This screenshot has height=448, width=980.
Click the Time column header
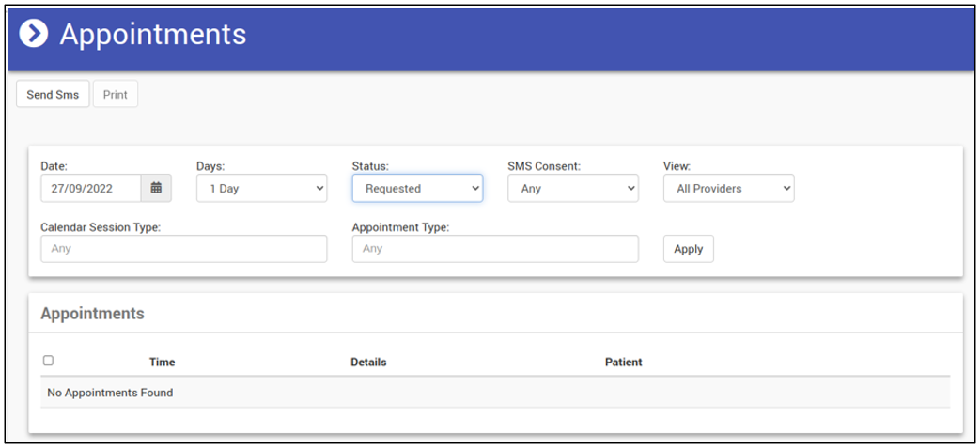tap(162, 362)
